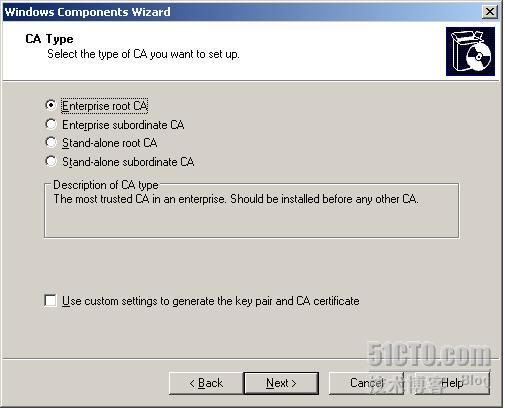Click the bold CA Type heading
Image resolution: width=505 pixels, height=408 pixels.
click(x=49, y=39)
